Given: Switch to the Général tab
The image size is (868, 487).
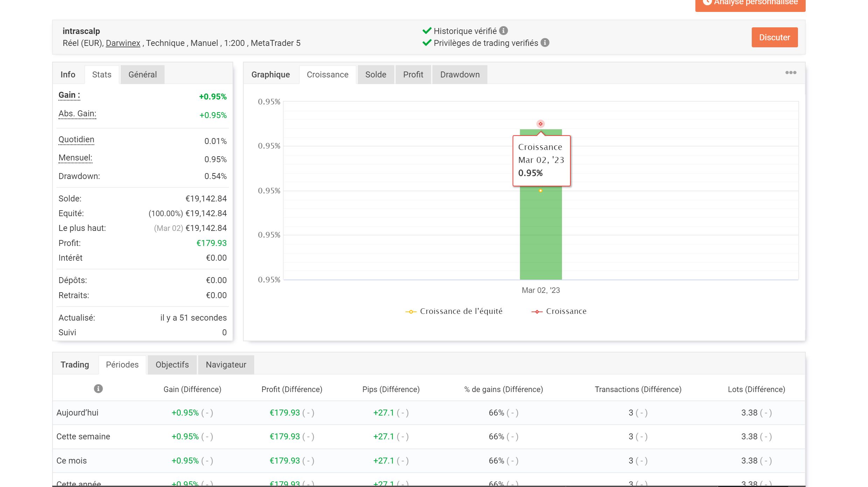Looking at the screenshot, I should pyautogui.click(x=143, y=75).
